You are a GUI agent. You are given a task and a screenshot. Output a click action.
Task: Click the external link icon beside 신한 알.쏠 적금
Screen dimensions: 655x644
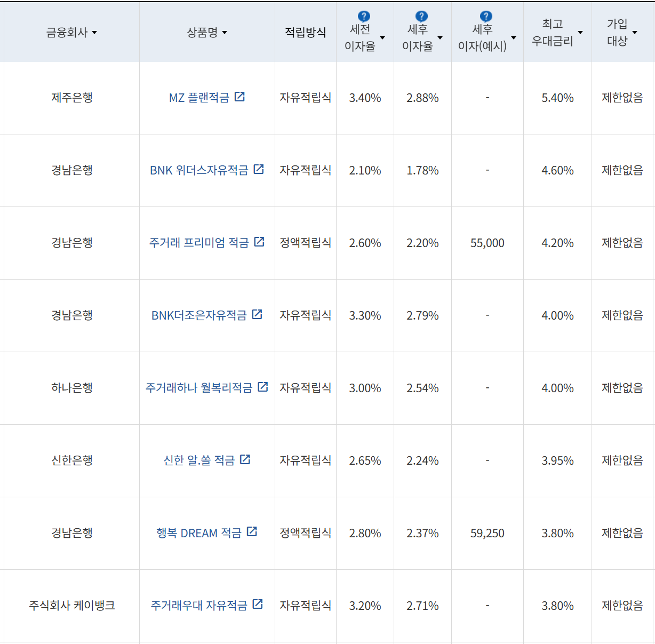click(x=245, y=460)
